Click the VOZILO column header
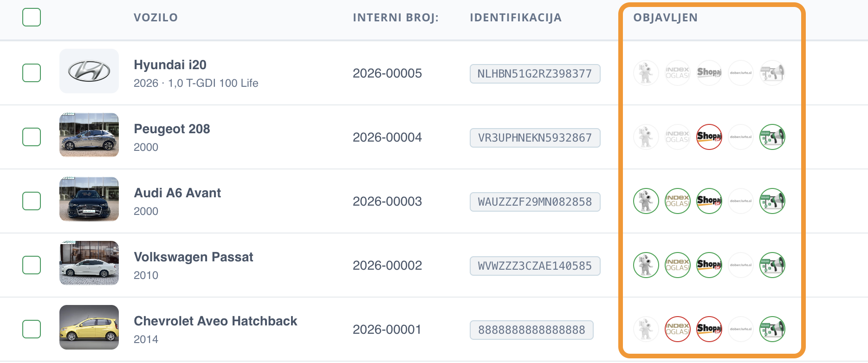 coord(156,18)
